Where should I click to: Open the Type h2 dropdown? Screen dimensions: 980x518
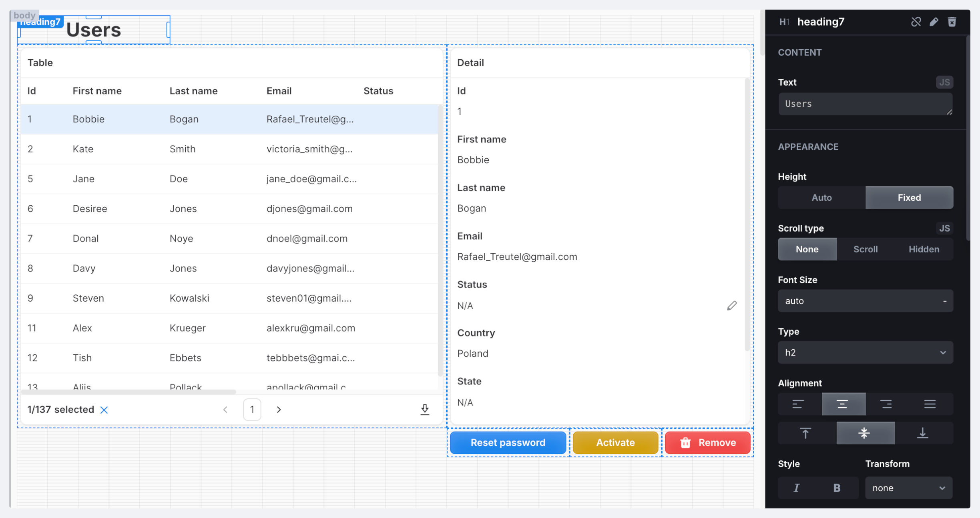pyautogui.click(x=865, y=352)
